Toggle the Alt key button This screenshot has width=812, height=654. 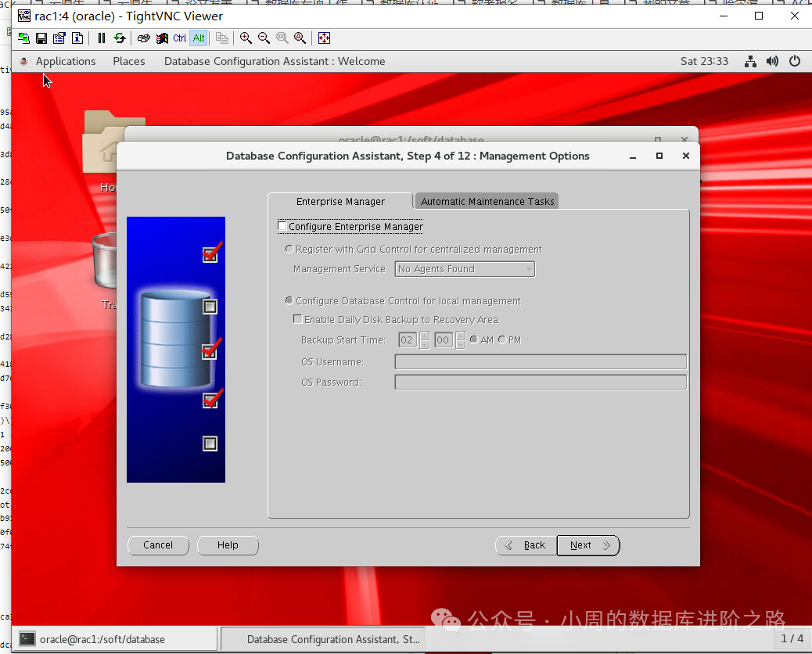[199, 38]
